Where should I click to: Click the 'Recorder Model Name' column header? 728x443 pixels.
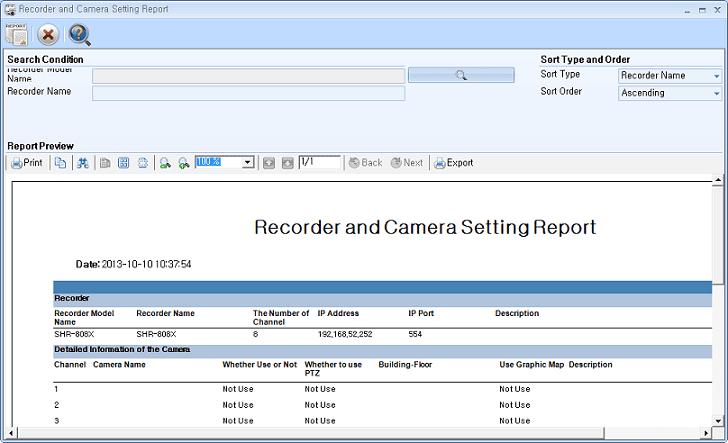pos(84,318)
